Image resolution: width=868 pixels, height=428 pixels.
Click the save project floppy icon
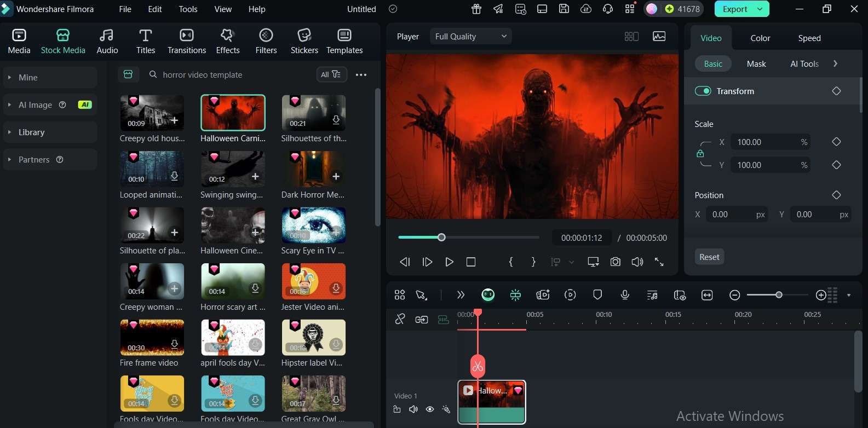564,9
